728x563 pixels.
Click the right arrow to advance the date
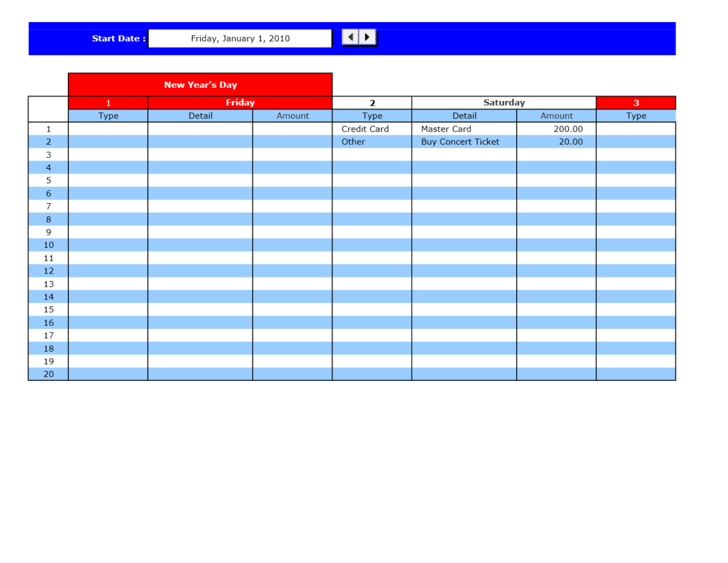point(368,37)
